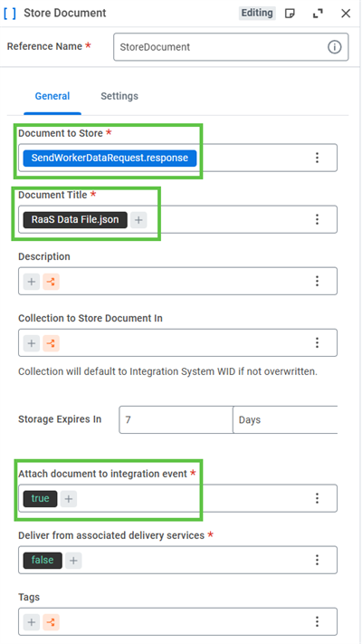Viewport: 362px width, 644px height.
Task: Add plus icon next to true value
Action: point(69,499)
